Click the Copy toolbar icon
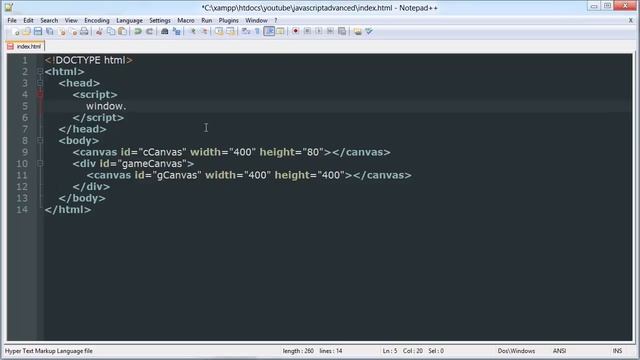The width and height of the screenshot is (640, 360). pyautogui.click(x=111, y=31)
